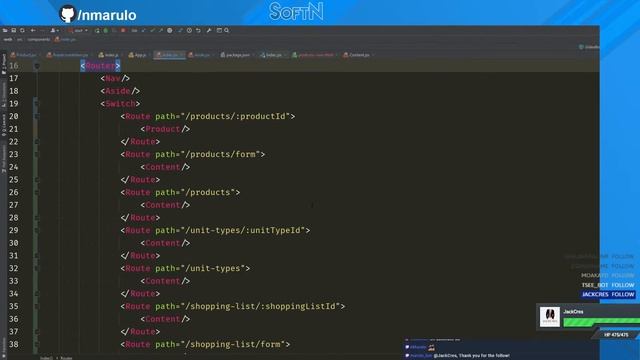Click the JackCres avatar thumbnail
The height and width of the screenshot is (360, 640).
click(550, 317)
